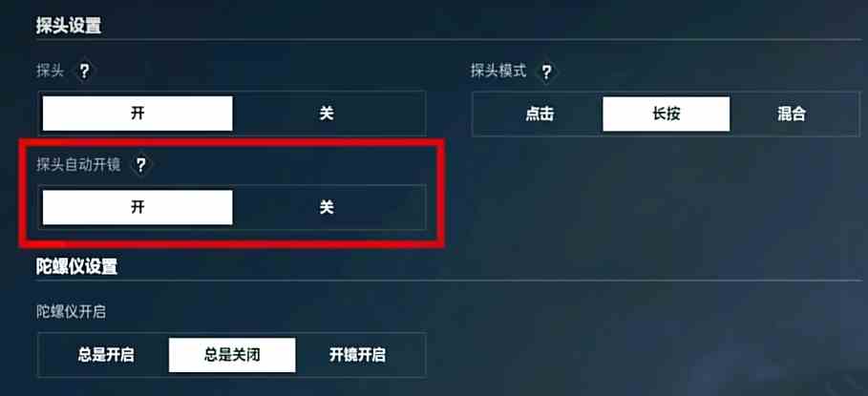The width and height of the screenshot is (868, 396).
Task: Click the 探头模式 setting label
Action: (x=498, y=71)
